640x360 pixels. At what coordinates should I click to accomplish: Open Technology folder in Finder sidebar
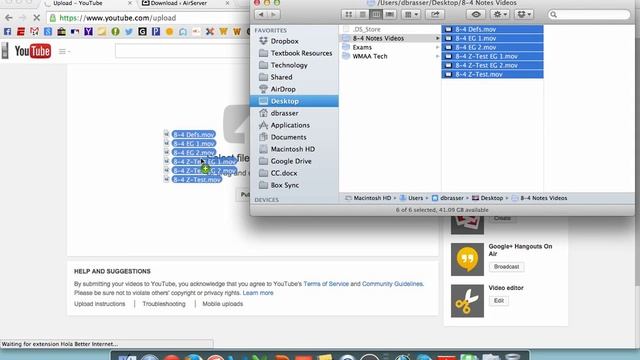tap(289, 65)
